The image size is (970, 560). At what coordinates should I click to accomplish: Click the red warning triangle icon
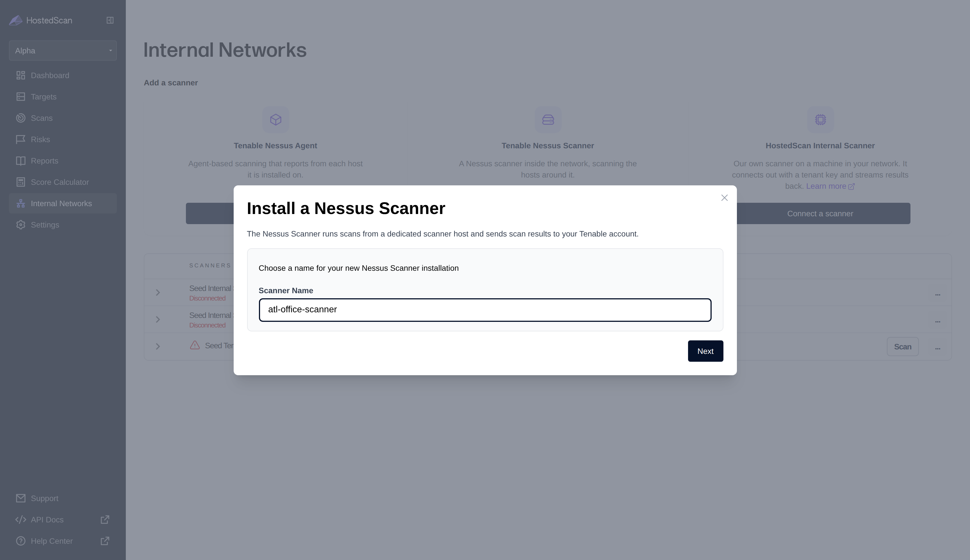pos(195,345)
